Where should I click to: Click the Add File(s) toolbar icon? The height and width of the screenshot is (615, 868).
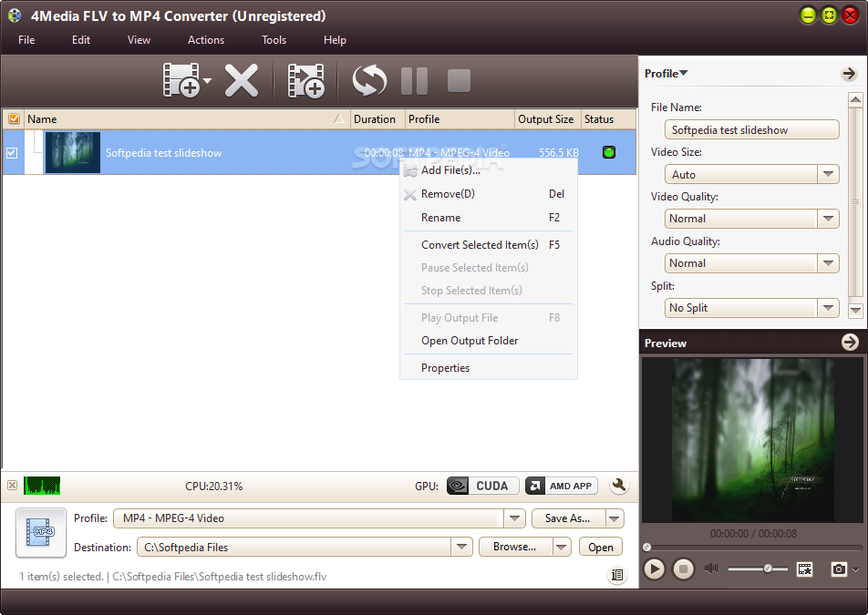pos(181,80)
